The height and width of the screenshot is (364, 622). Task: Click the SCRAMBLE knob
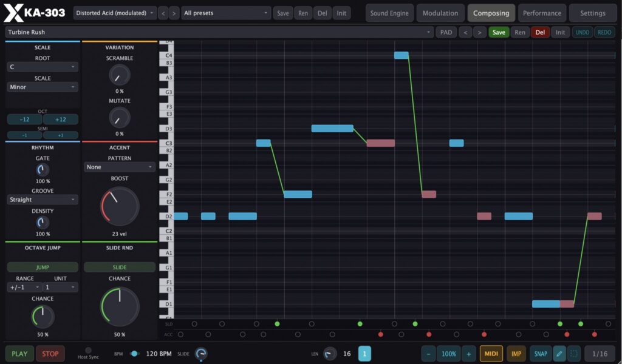[120, 75]
